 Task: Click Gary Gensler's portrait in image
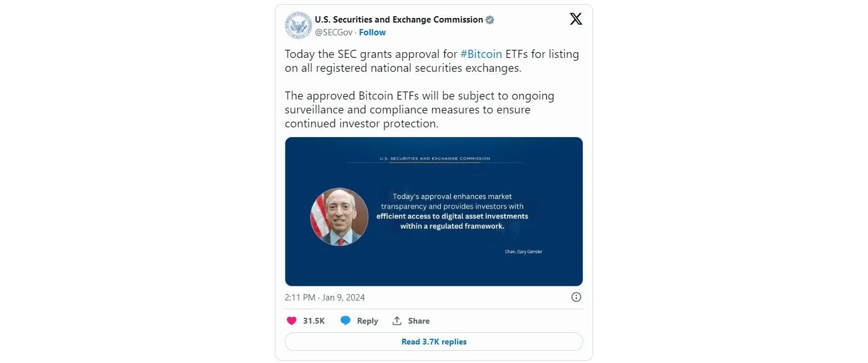click(339, 217)
